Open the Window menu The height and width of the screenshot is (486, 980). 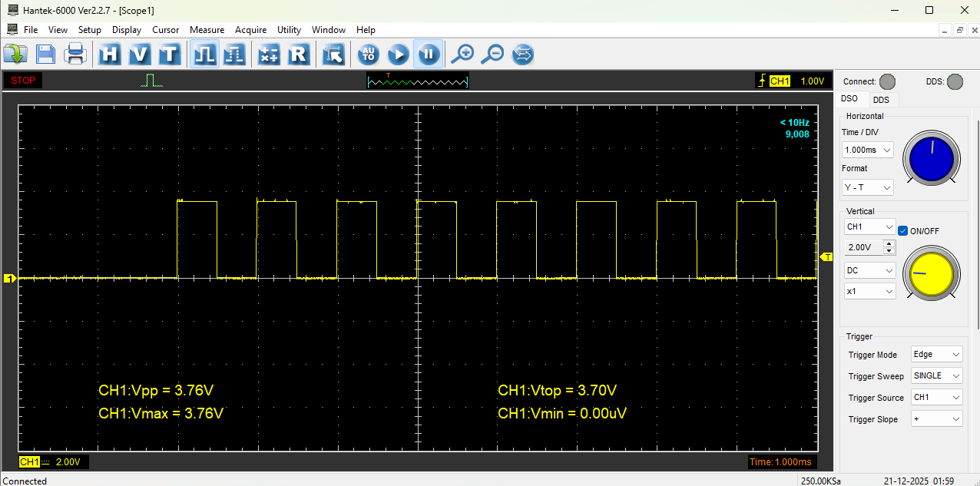click(x=329, y=30)
